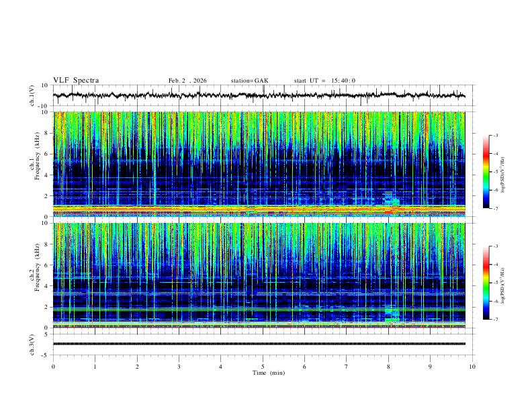
Task: Click the "ch.3(V)" axis label
Action: click(32, 345)
